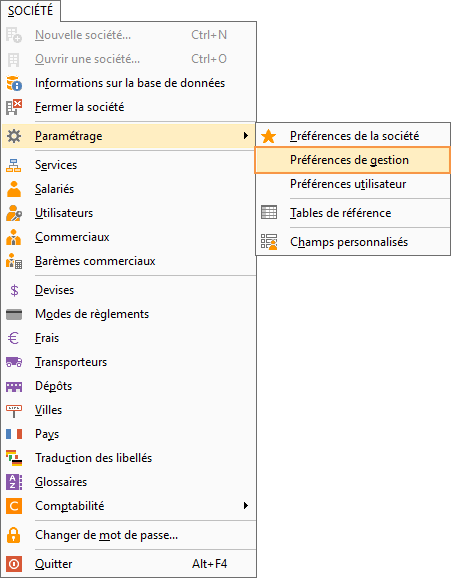
Task: Open the SOCIÉTÉ menu header
Action: (31, 11)
